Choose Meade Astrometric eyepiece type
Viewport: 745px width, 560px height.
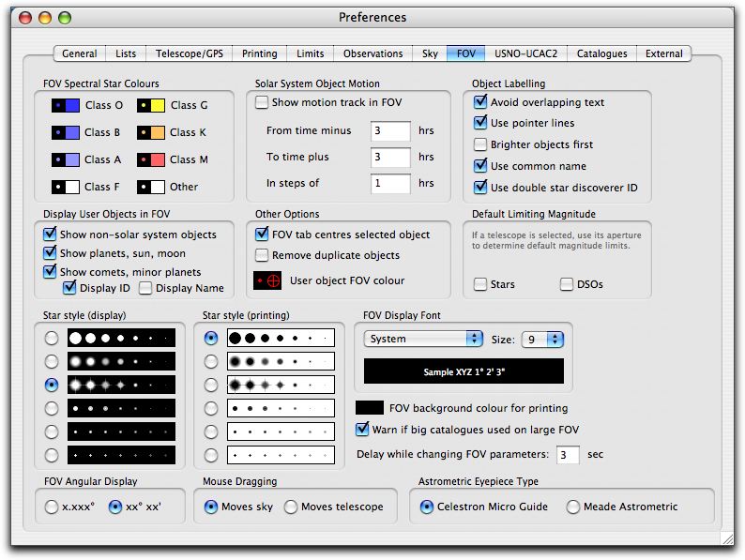(573, 507)
